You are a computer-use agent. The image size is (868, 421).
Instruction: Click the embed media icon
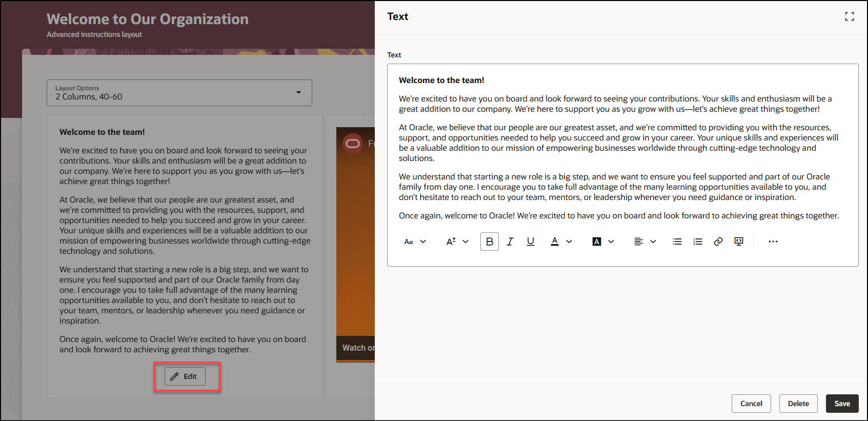click(x=739, y=242)
